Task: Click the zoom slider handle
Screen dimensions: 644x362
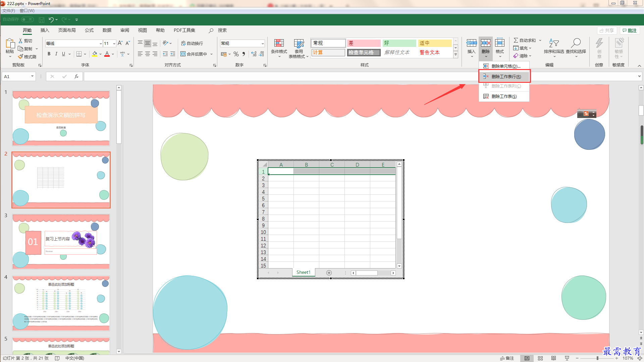Action: click(x=597, y=358)
